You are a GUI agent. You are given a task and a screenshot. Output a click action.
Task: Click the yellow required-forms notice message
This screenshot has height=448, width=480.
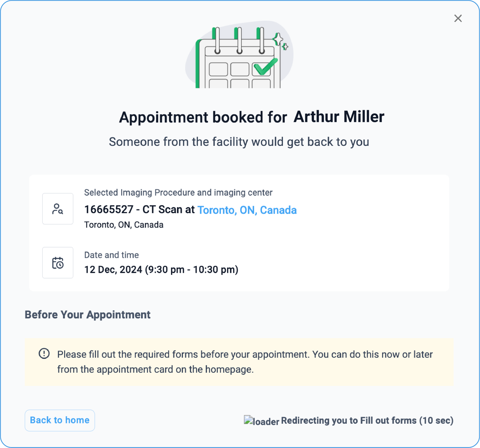point(245,362)
